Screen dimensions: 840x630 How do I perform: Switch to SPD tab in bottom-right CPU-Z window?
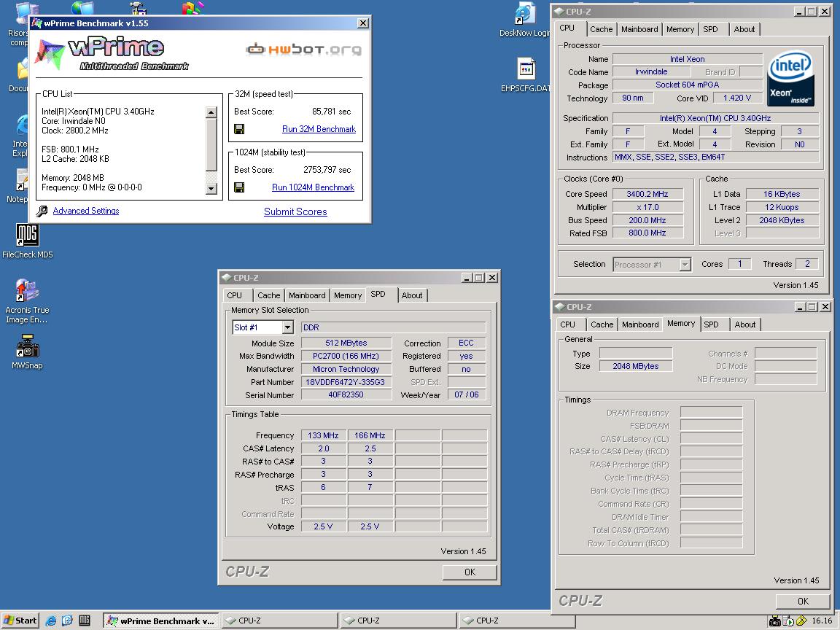point(712,324)
